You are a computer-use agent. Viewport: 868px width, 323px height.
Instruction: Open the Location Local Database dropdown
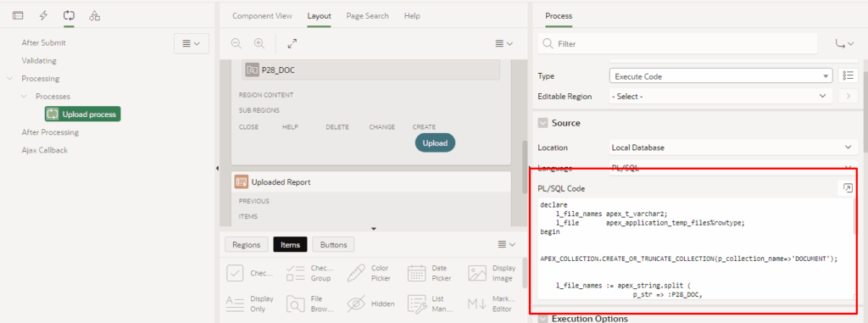(732, 148)
